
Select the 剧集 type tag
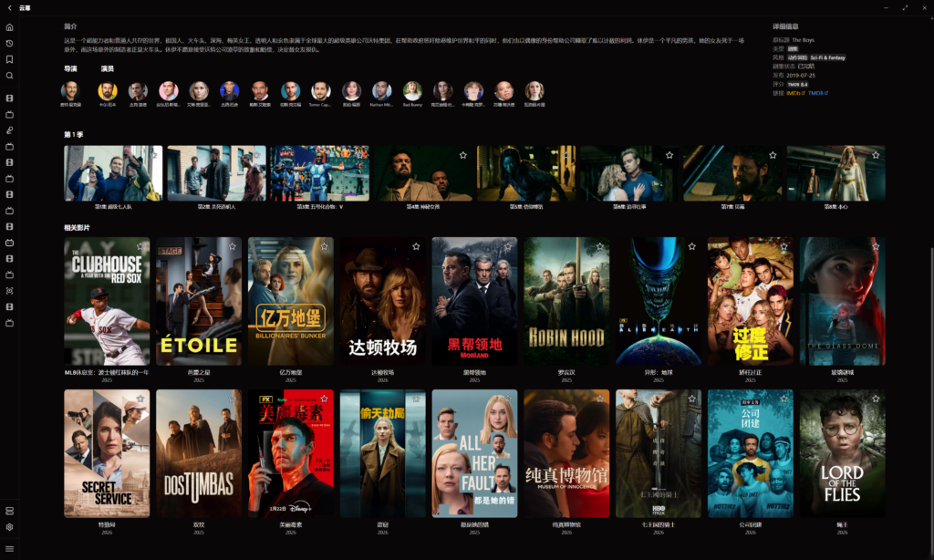[793, 49]
